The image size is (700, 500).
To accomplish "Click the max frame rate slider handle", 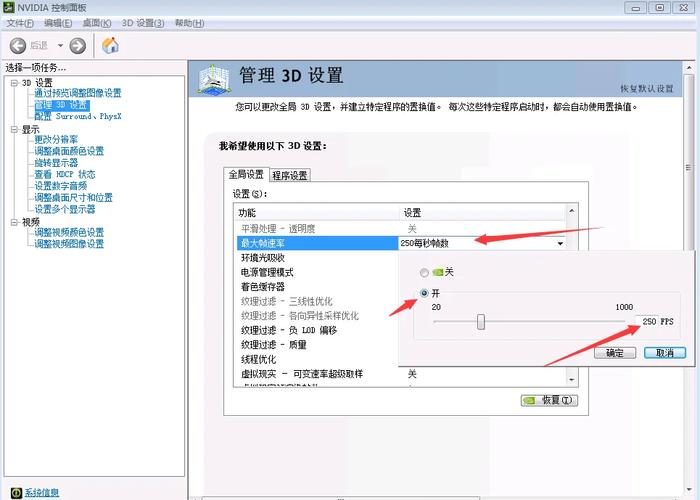I will coord(481,321).
